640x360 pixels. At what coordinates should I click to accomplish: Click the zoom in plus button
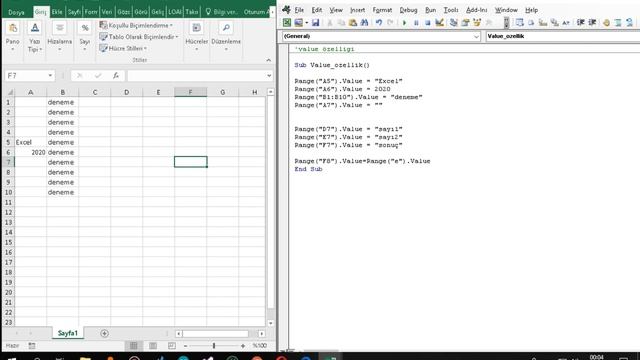243,346
